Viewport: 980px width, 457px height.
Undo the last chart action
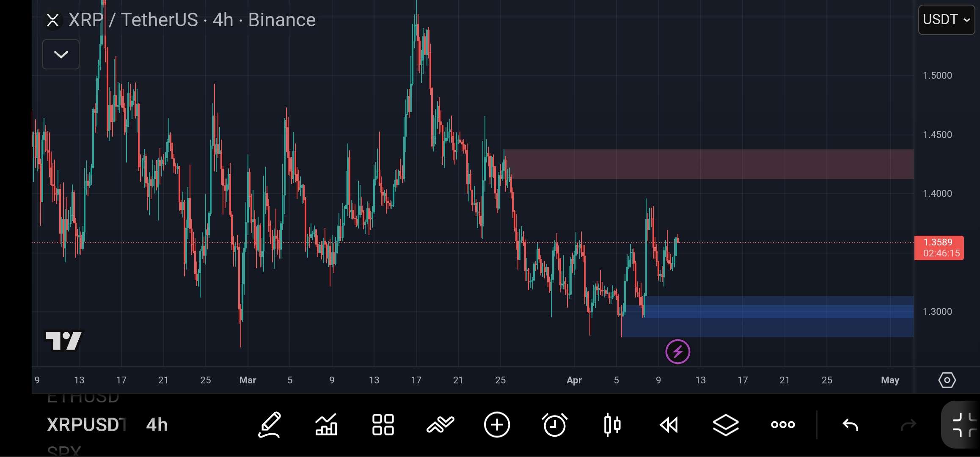pos(851,425)
